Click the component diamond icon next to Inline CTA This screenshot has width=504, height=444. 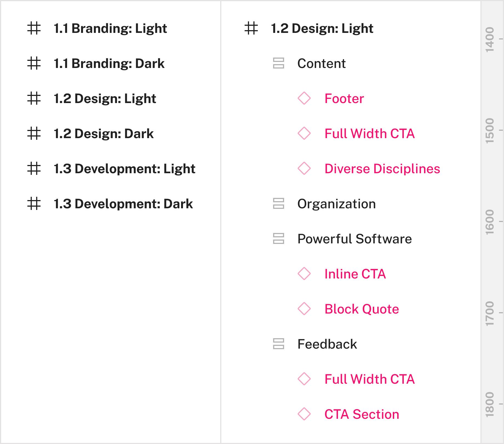click(304, 274)
